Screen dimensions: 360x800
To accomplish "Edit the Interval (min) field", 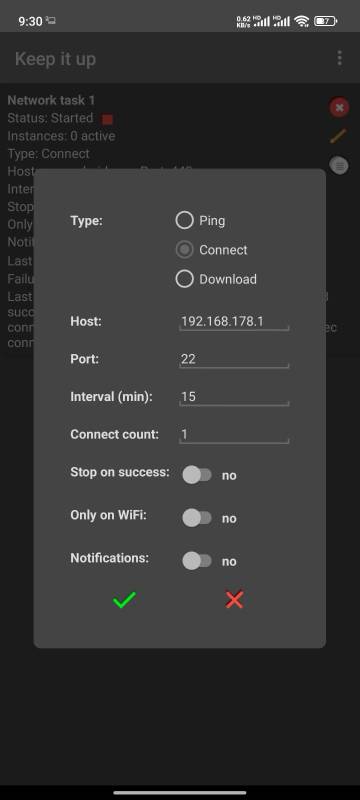I will pyautogui.click(x=234, y=397).
